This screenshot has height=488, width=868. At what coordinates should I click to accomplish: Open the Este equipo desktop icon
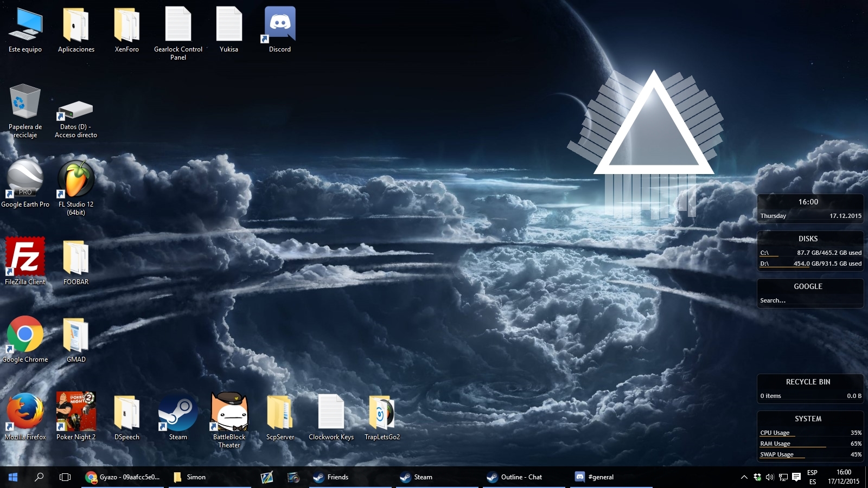pyautogui.click(x=25, y=25)
